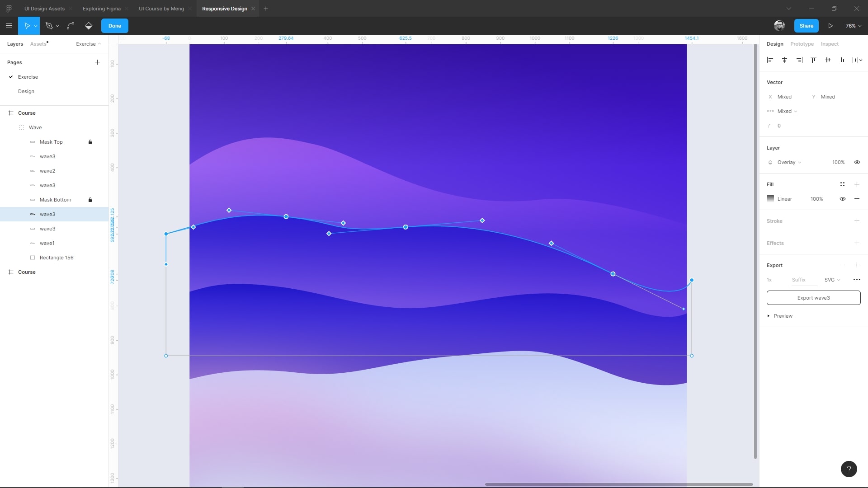Image resolution: width=868 pixels, height=488 pixels.
Task: Click the Export wave3 button
Action: point(814,297)
